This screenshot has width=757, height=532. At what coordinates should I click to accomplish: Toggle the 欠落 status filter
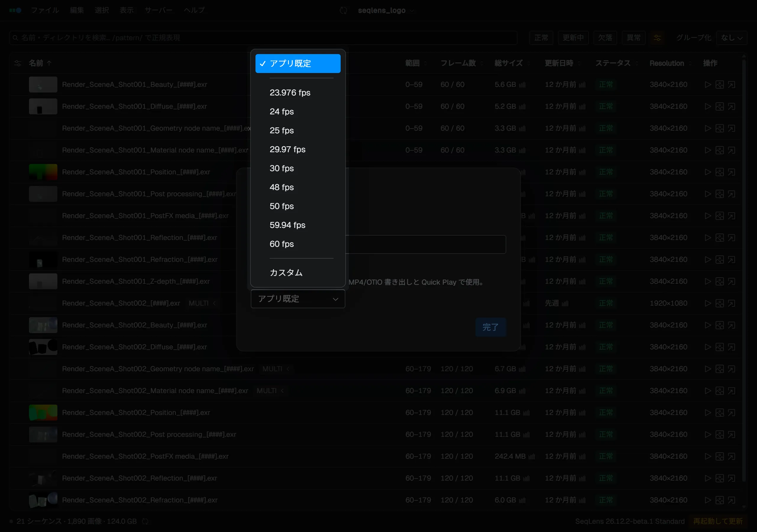click(605, 38)
